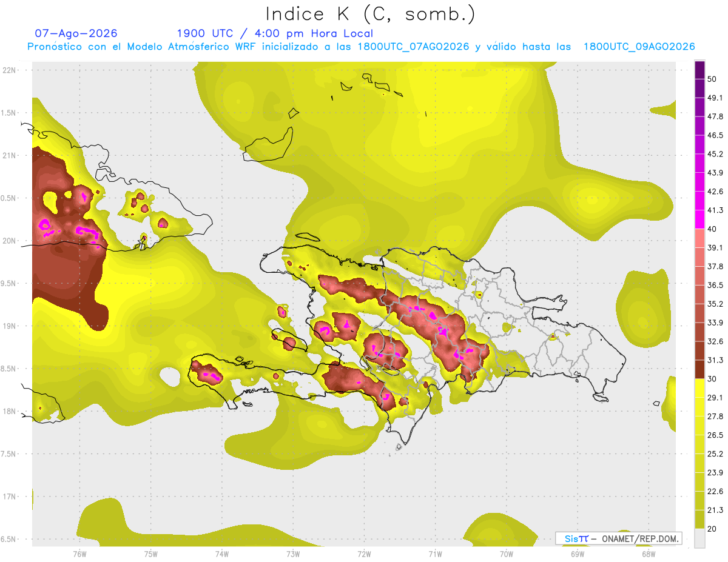Click the olive swatch between 20 and 21.3

click(699, 520)
